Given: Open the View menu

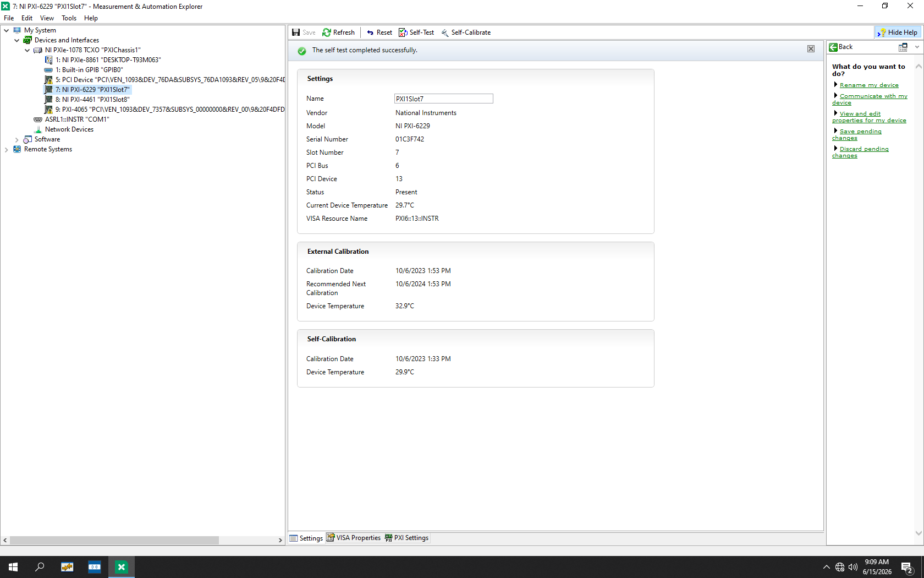Looking at the screenshot, I should [47, 18].
